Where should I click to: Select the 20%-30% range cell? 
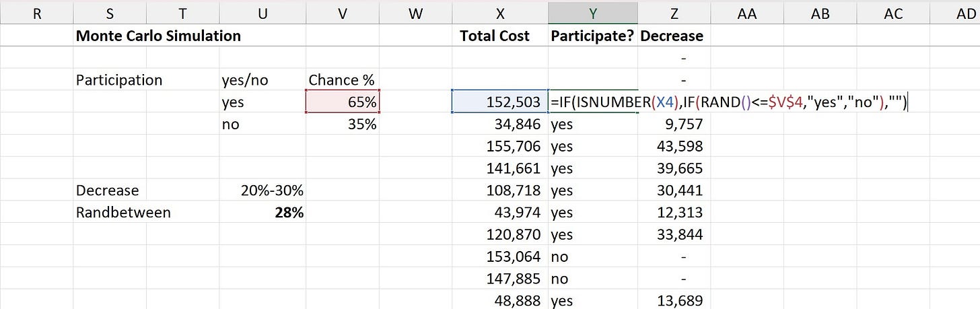262,191
